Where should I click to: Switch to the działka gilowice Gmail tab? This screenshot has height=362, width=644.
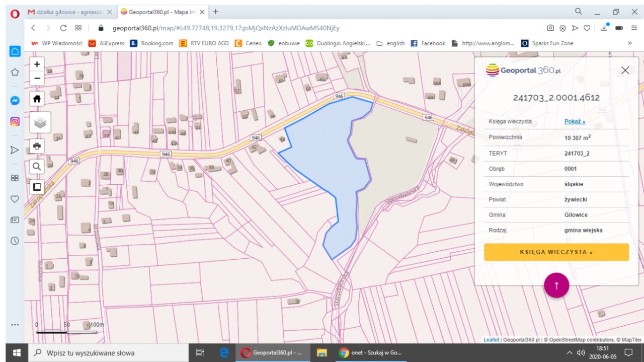click(x=67, y=12)
